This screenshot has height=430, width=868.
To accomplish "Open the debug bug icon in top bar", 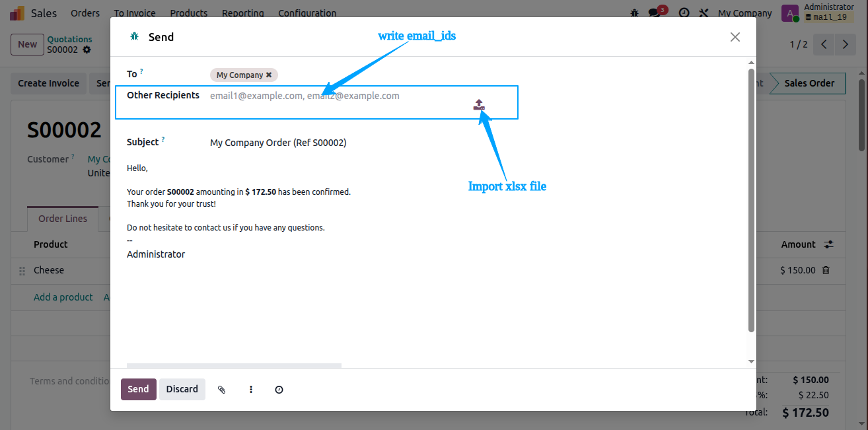I will point(635,13).
